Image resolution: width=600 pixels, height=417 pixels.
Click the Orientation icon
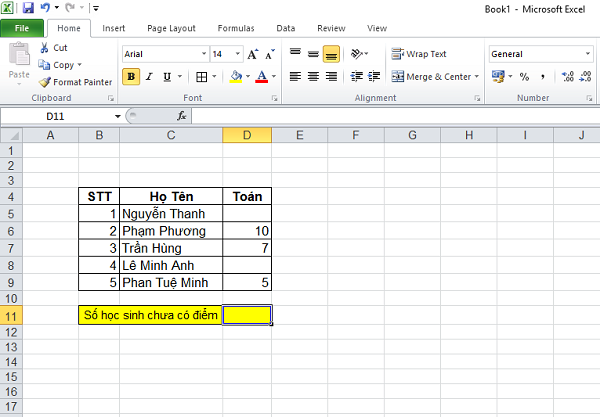(359, 54)
